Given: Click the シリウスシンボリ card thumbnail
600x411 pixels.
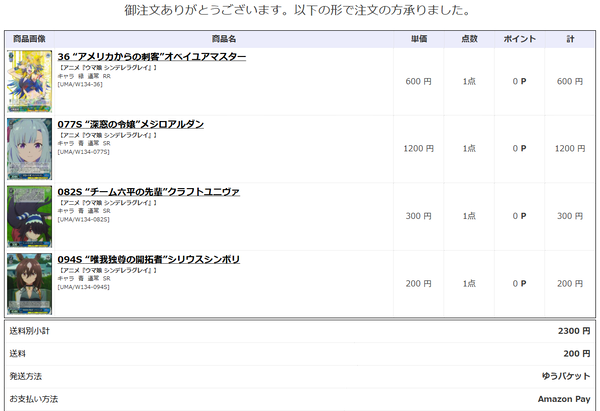Looking at the screenshot, I should [x=29, y=284].
